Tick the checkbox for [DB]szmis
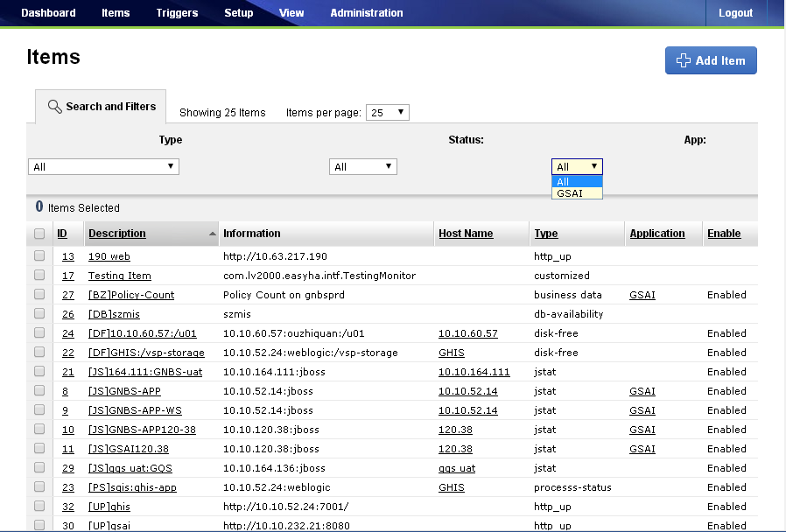This screenshot has width=786, height=532. [x=39, y=313]
